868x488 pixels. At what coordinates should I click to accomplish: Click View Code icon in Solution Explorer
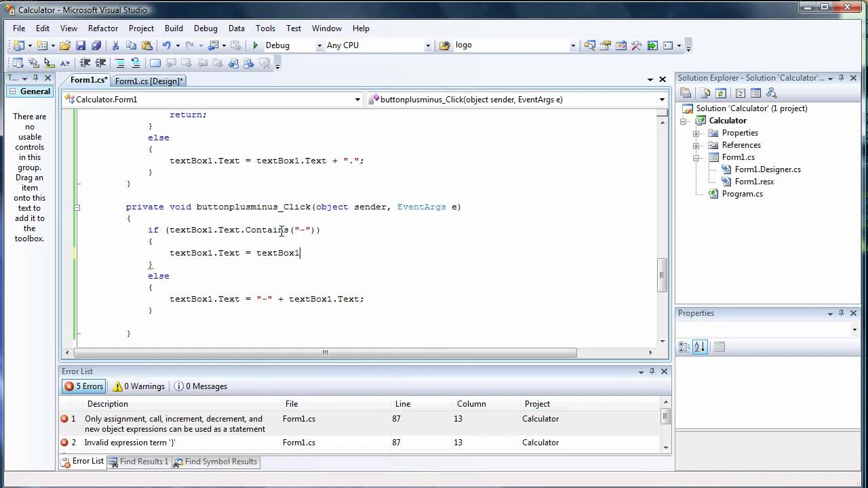pyautogui.click(x=741, y=94)
